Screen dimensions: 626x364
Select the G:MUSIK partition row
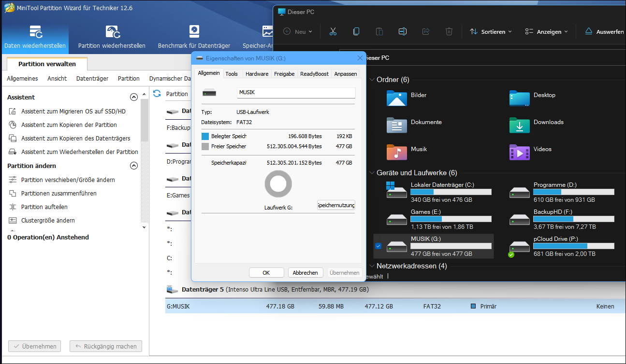(x=395, y=306)
